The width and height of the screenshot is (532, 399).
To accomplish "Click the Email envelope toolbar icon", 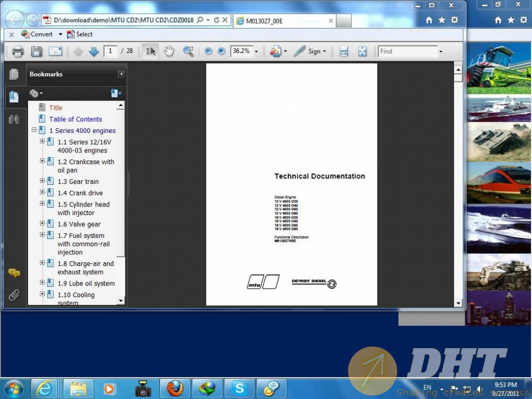I will (x=55, y=51).
